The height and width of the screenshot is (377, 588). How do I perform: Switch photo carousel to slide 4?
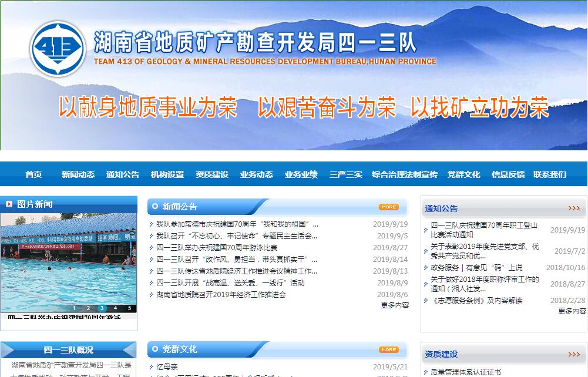click(x=116, y=308)
